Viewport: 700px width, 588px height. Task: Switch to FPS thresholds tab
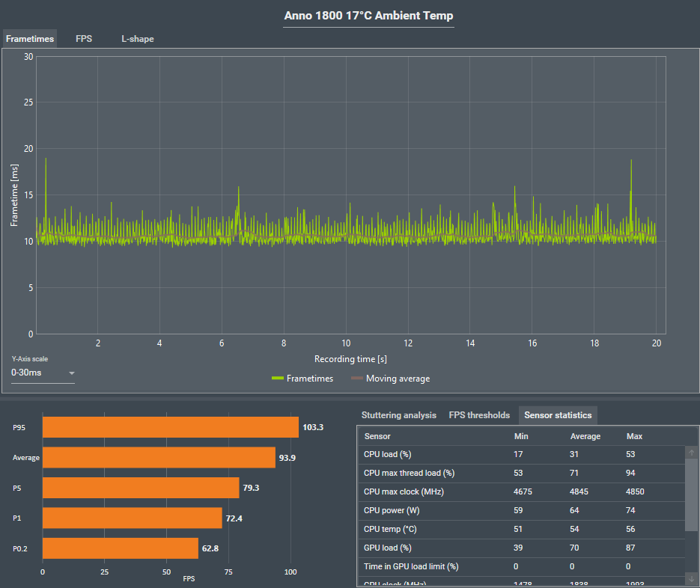point(479,415)
